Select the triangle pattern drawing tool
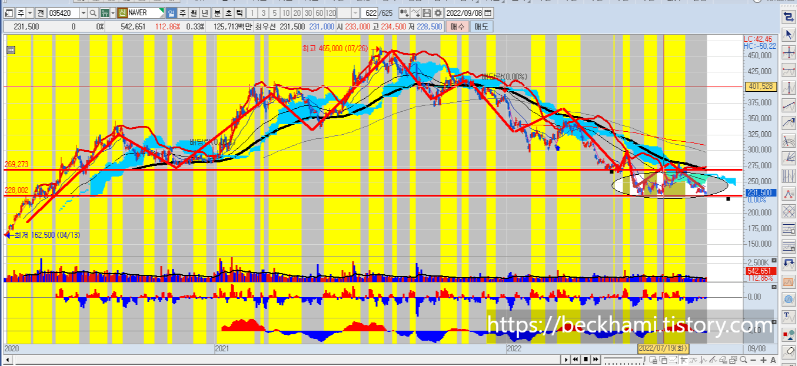This screenshot has height=366, width=797. point(788,193)
